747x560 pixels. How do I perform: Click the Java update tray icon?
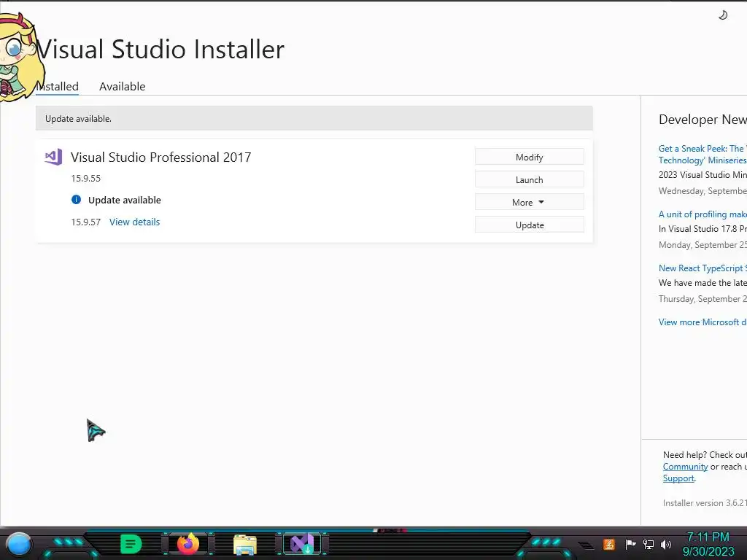click(609, 544)
